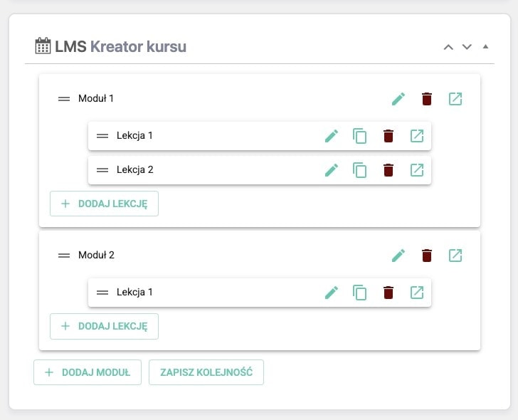Viewport: 518px width, 420px height.
Task: Click the LMS calendar icon in header
Action: (43, 47)
